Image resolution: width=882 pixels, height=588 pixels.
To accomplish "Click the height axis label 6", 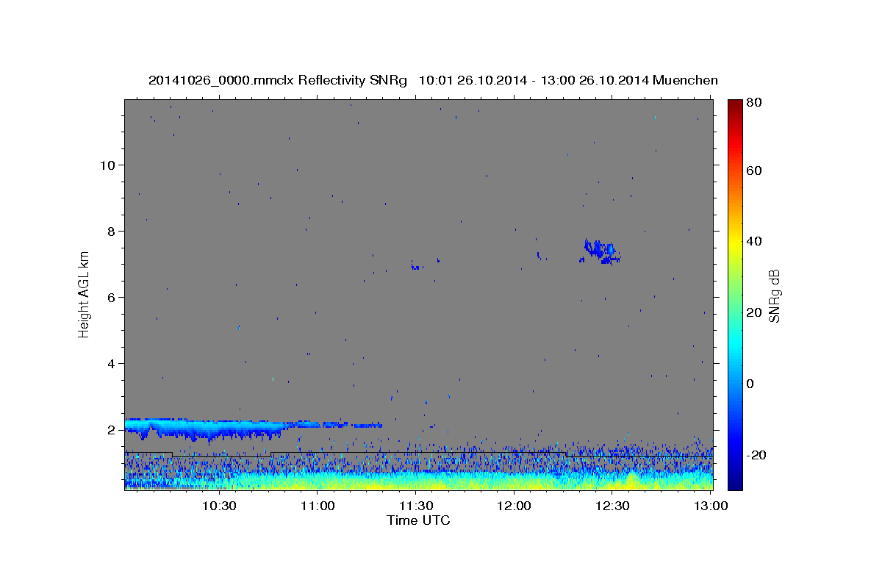I will pyautogui.click(x=112, y=297).
